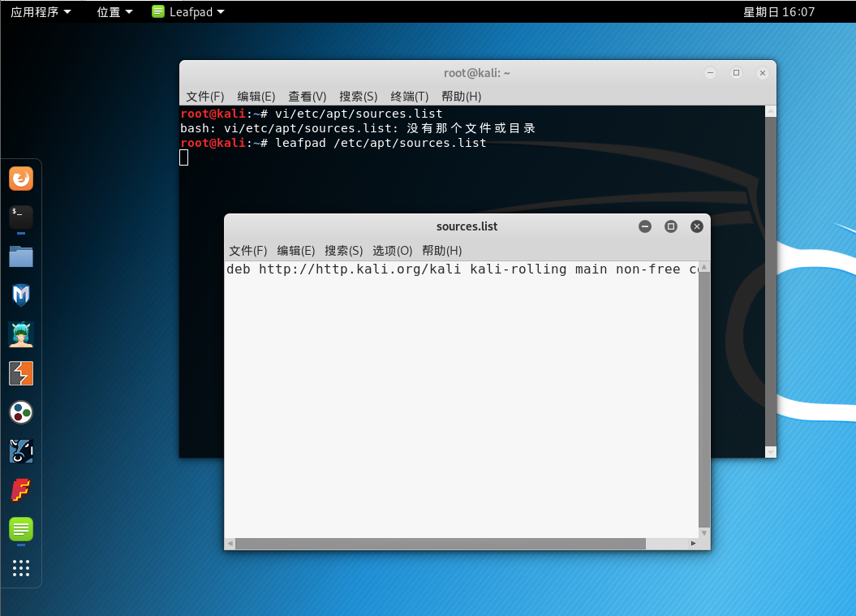
Task: Click Leafpad scroll down arrow
Action: coord(704,533)
